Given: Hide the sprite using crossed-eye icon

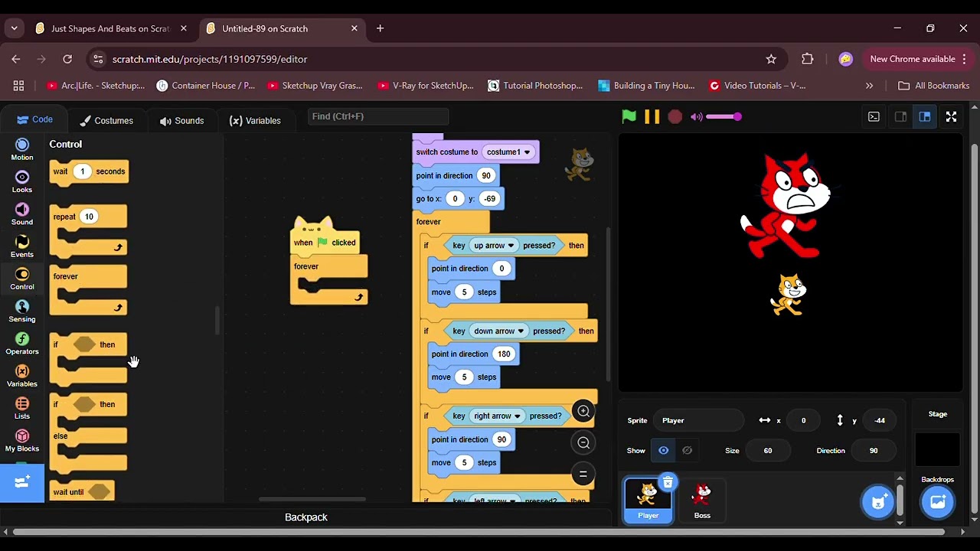Looking at the screenshot, I should 687,450.
